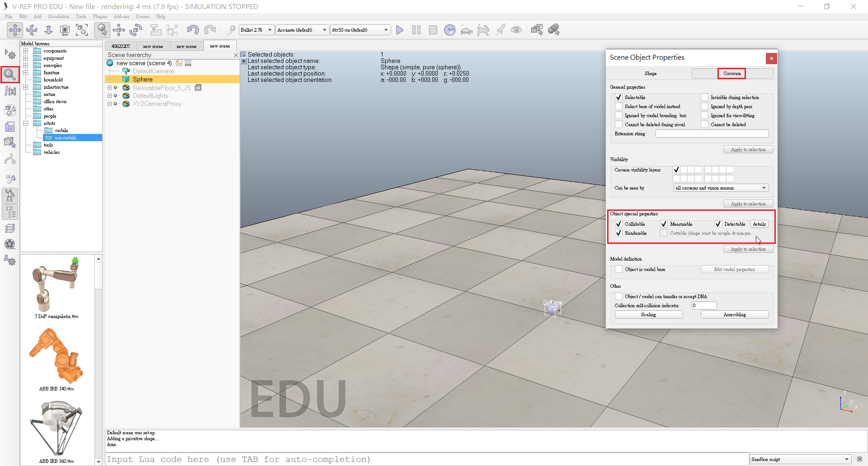Select the camera pan tool
Viewport: 868px width, 466px height.
15,30
